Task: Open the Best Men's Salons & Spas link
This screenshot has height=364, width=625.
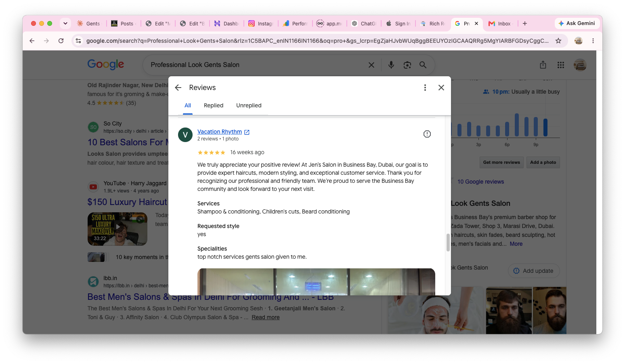Action: (211, 297)
